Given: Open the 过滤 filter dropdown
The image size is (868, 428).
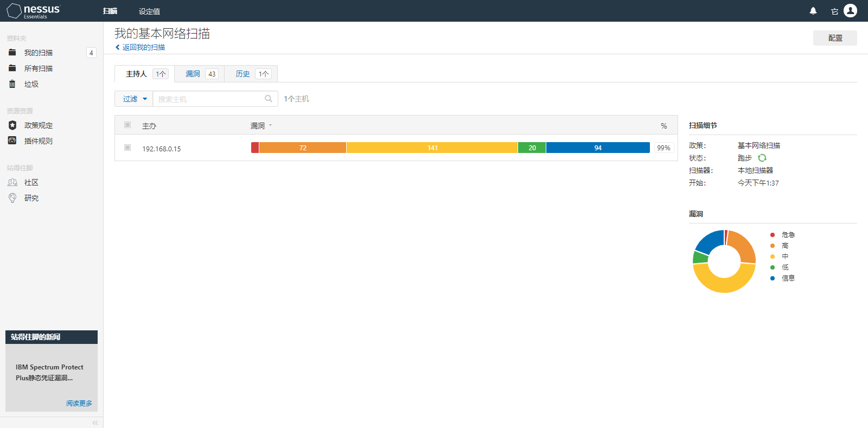Looking at the screenshot, I should pyautogui.click(x=134, y=99).
